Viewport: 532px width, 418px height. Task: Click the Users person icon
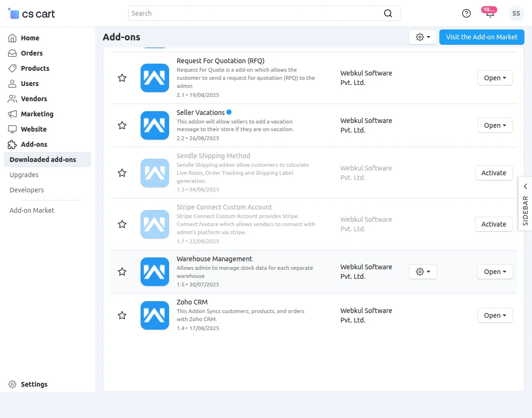pos(12,84)
